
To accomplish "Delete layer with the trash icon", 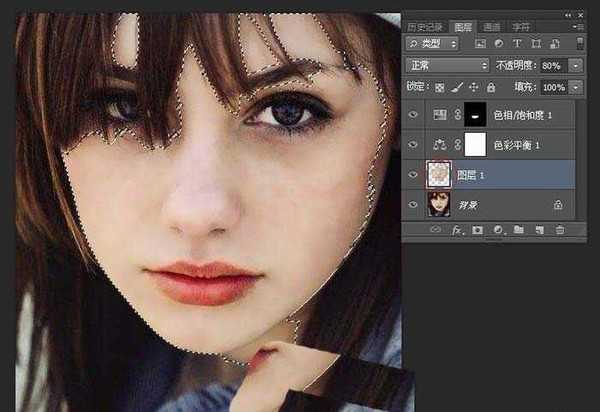I will [x=560, y=230].
